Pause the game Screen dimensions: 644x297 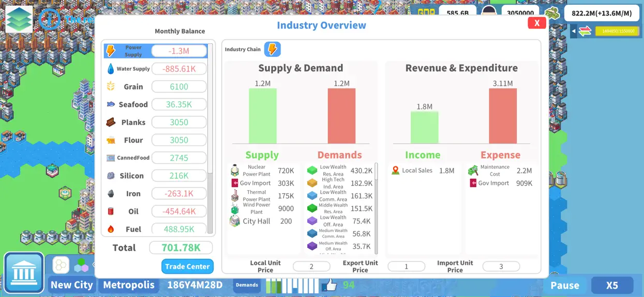click(x=565, y=285)
